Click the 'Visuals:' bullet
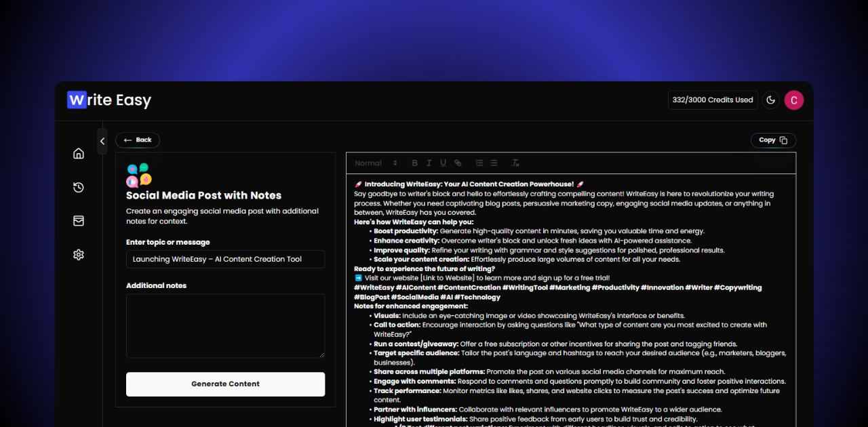Screen dimensions: 868x427 pos(529,316)
